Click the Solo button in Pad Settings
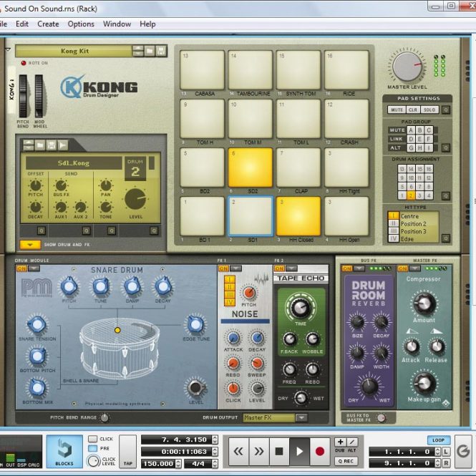This screenshot has height=476, width=476. (429, 110)
